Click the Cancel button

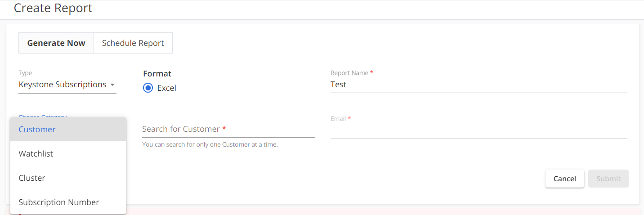[x=564, y=178]
